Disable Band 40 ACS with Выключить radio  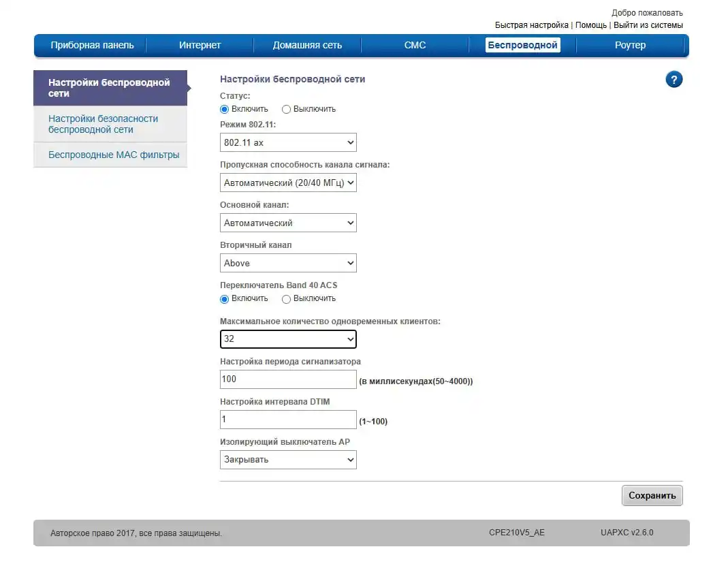(x=286, y=299)
